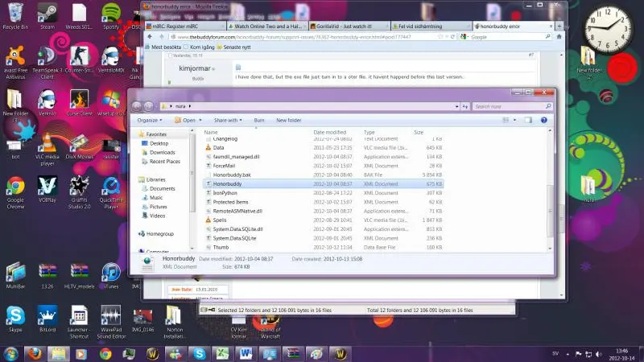The image size is (644, 362).
Task: Switch to GorillaVid - Just watch it tab
Action: pos(349,26)
